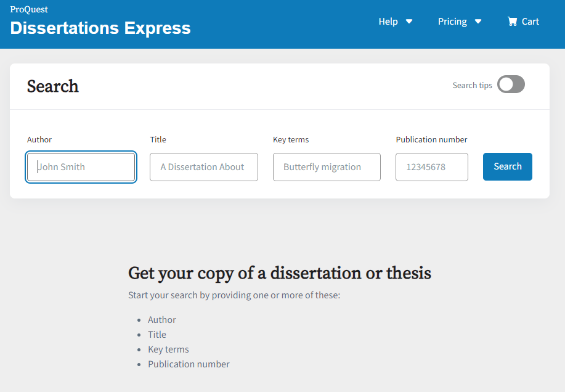565x392 pixels.
Task: Click the Butterfly migration placeholder box
Action: 327,166
